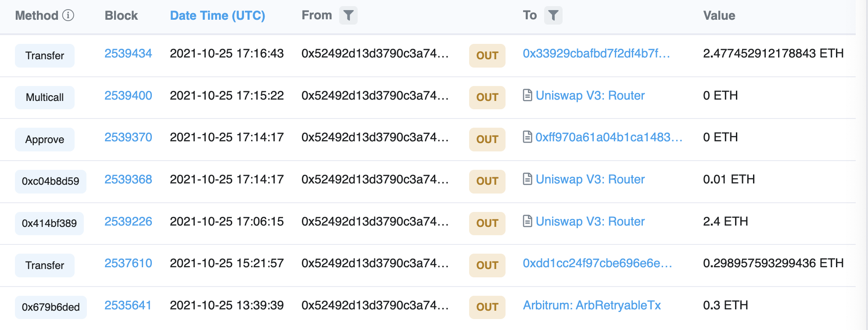The image size is (868, 330).
Task: Click the OUT badge on the first Transfer row
Action: point(487,56)
